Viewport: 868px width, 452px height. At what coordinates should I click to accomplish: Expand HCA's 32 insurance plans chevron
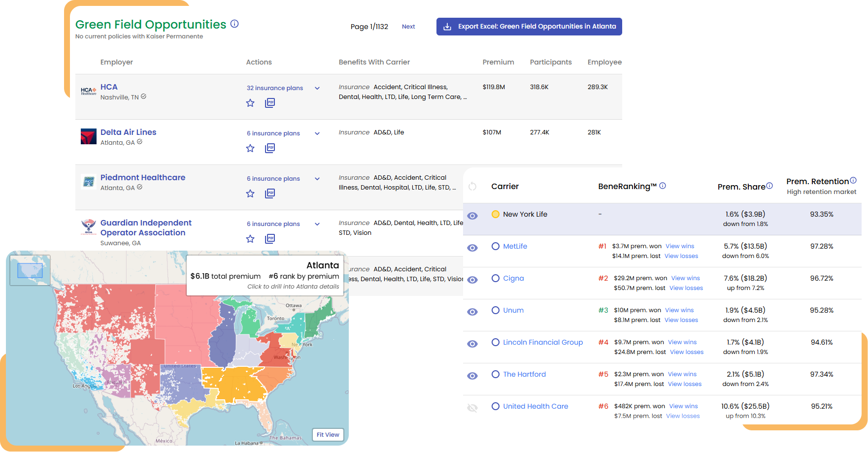[317, 88]
